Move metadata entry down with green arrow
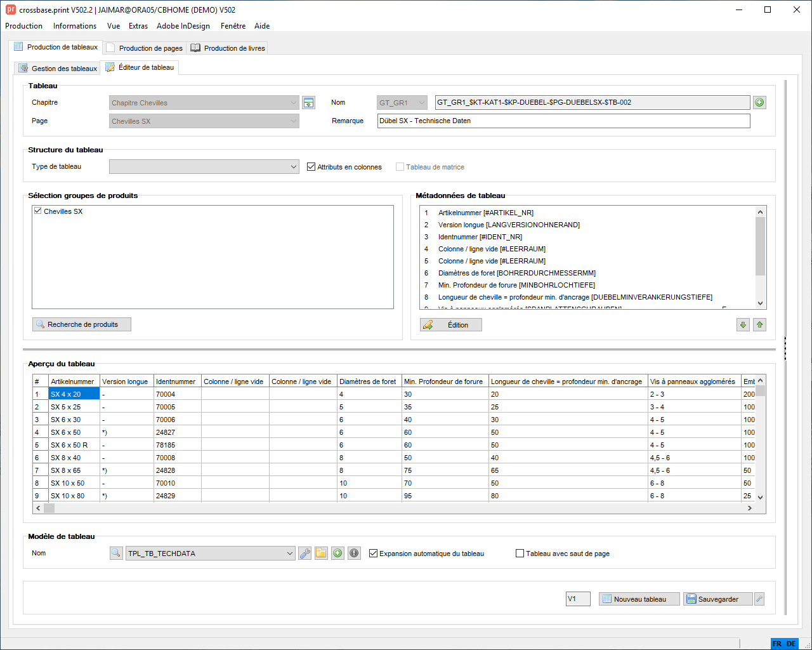 [743, 325]
